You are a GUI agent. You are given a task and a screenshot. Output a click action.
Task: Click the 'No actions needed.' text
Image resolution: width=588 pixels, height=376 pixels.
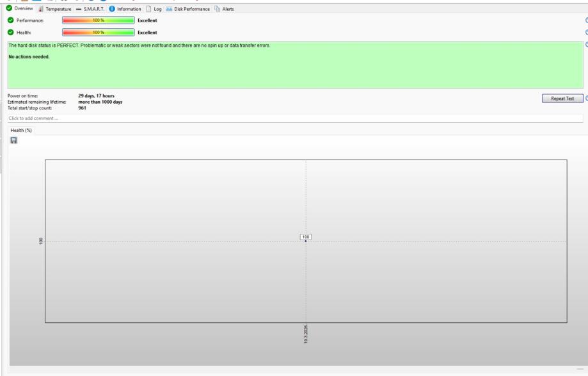pyautogui.click(x=29, y=56)
